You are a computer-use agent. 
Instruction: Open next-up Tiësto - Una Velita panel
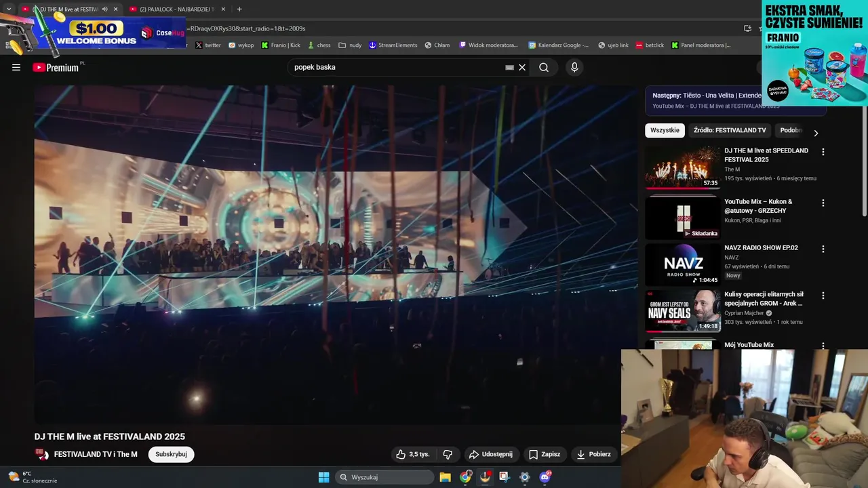pos(705,100)
